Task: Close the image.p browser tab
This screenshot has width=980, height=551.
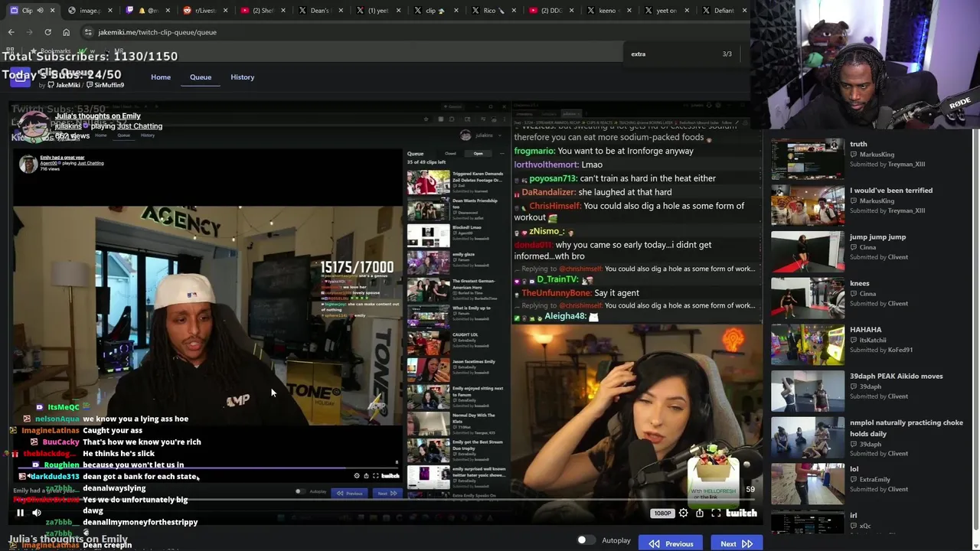Action: (110, 11)
